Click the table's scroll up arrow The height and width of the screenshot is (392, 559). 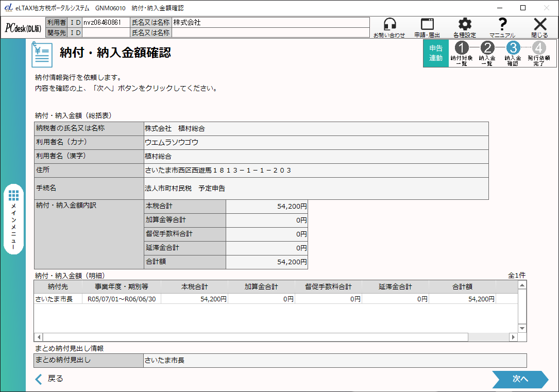click(522, 285)
